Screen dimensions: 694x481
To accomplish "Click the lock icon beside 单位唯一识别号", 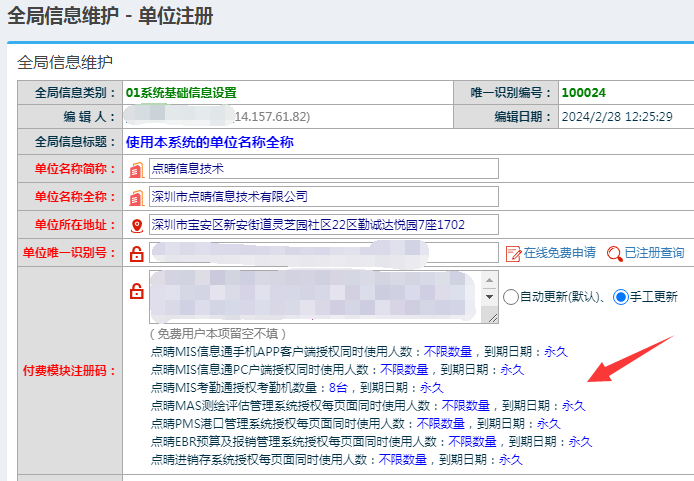I will coord(137,253).
